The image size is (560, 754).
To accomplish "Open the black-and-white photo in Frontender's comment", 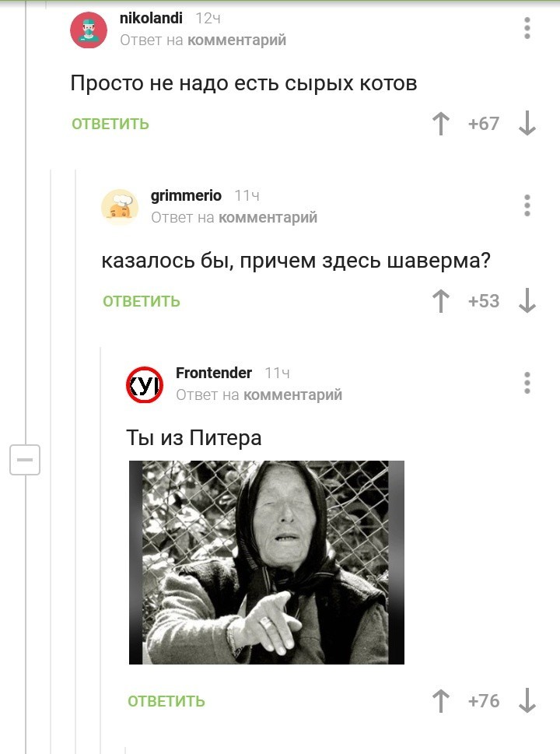I will [x=267, y=562].
